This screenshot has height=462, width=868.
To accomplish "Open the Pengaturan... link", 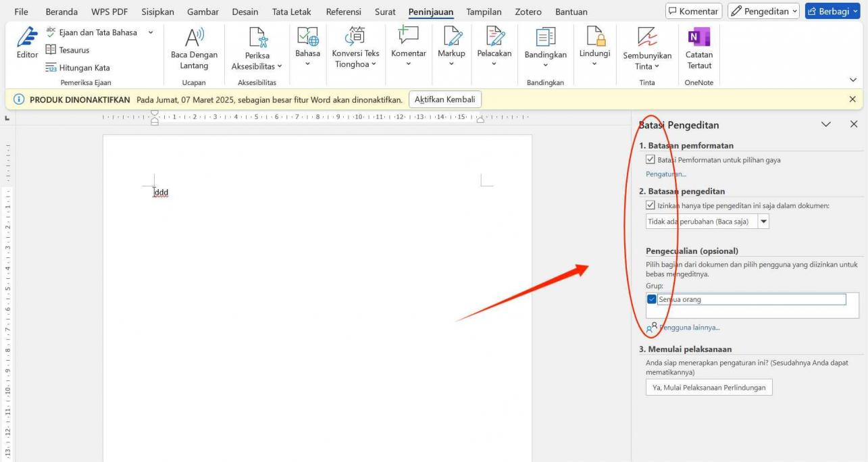I will click(x=665, y=174).
